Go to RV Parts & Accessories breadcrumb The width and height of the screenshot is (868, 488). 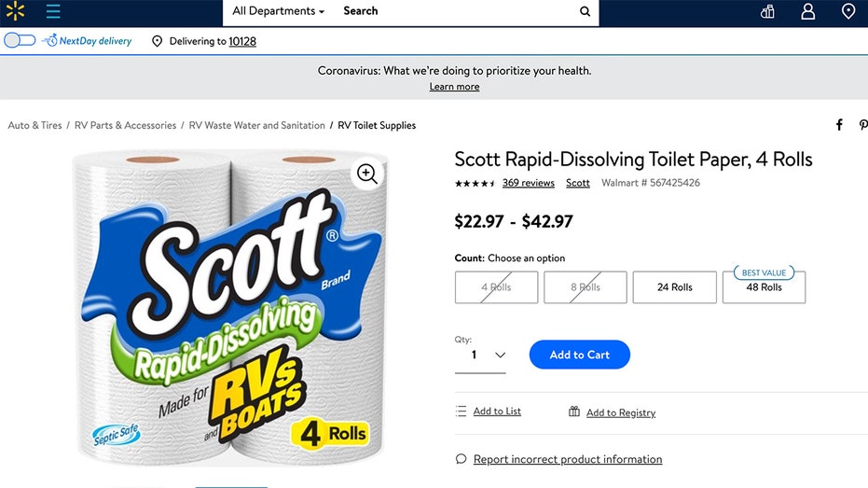pyautogui.click(x=125, y=125)
